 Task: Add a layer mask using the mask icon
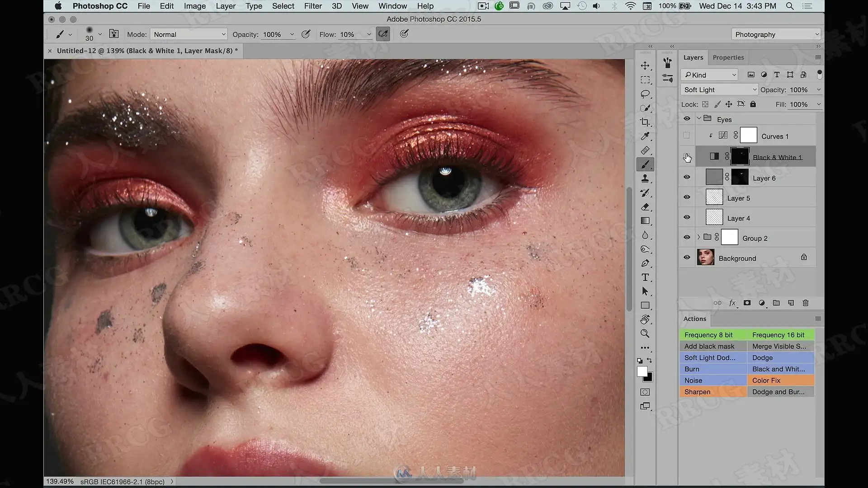[x=747, y=303]
